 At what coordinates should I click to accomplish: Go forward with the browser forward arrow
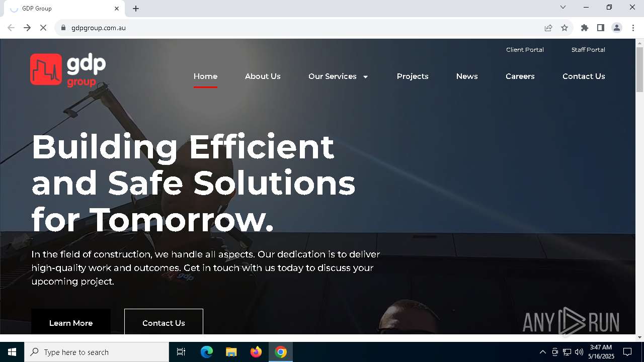(27, 28)
